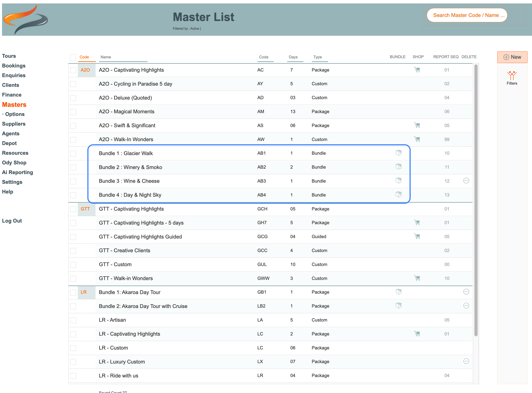532x393 pixels.
Task: Delete LR - Luxury Custom via minus icon
Action: (x=466, y=361)
